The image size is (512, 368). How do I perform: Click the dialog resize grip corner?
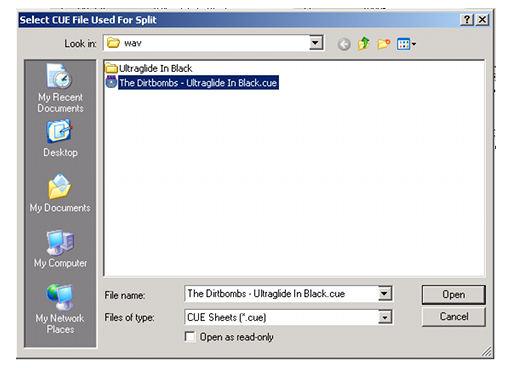(487, 351)
